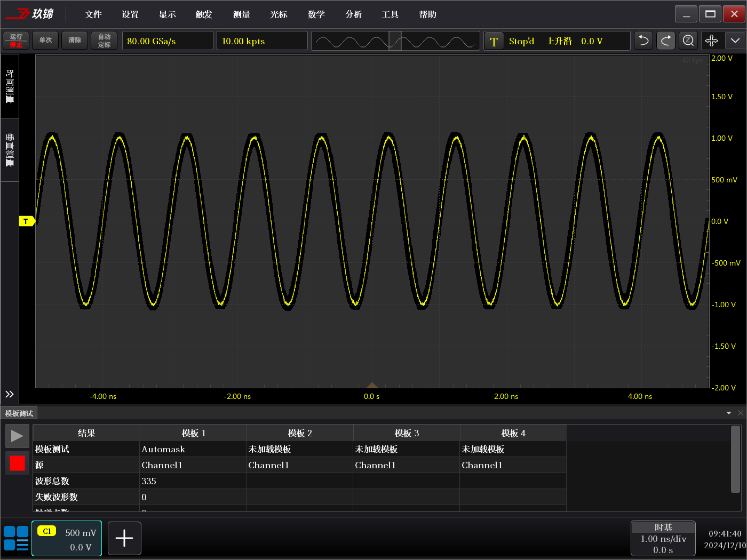The height and width of the screenshot is (560, 747).
Task: Open the 设置 menu
Action: (x=130, y=14)
